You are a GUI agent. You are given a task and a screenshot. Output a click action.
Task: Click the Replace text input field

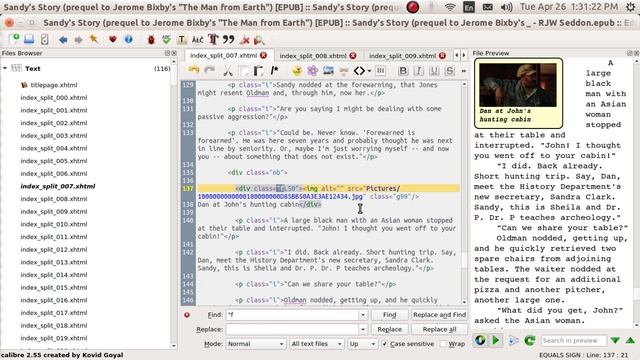pos(293,329)
